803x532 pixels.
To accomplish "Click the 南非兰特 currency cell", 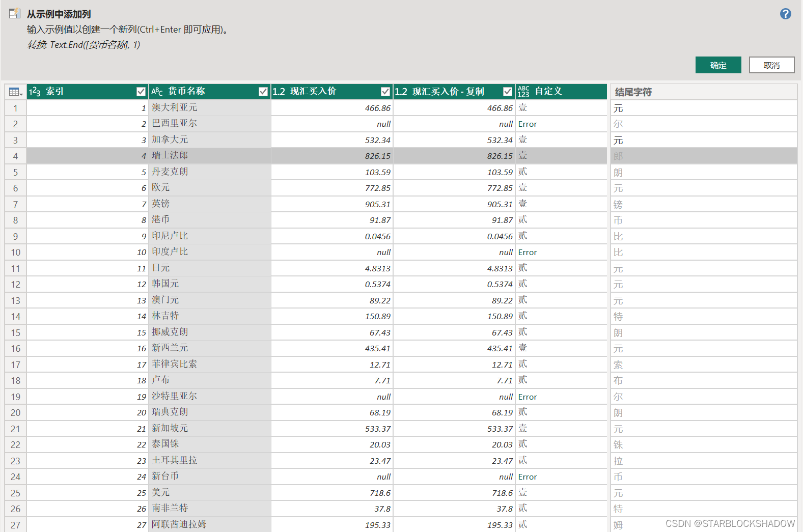I will (210, 509).
